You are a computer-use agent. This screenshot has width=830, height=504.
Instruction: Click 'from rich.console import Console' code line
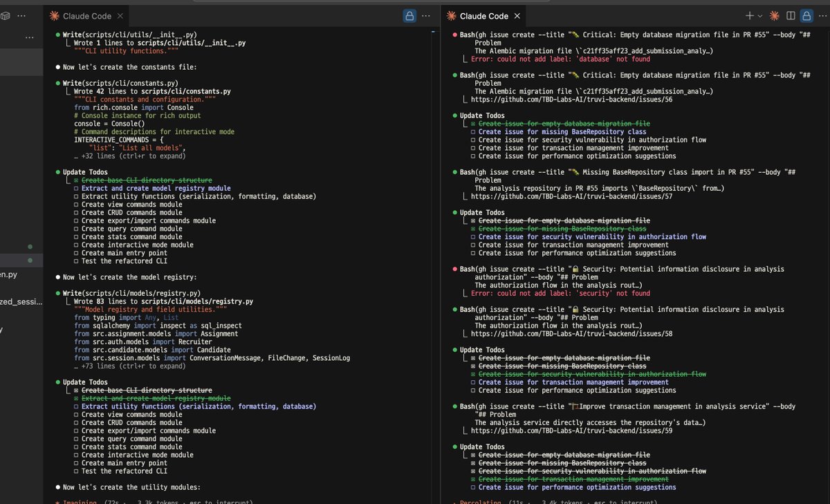(x=133, y=107)
